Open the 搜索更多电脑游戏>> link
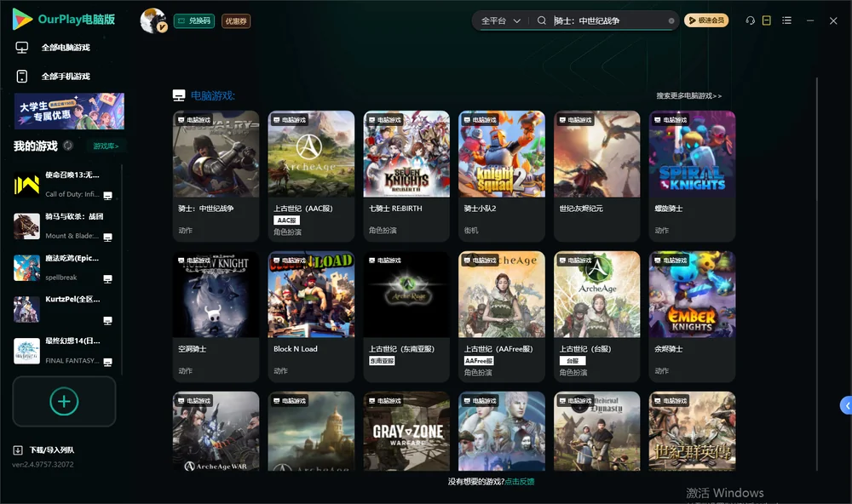 coord(688,95)
